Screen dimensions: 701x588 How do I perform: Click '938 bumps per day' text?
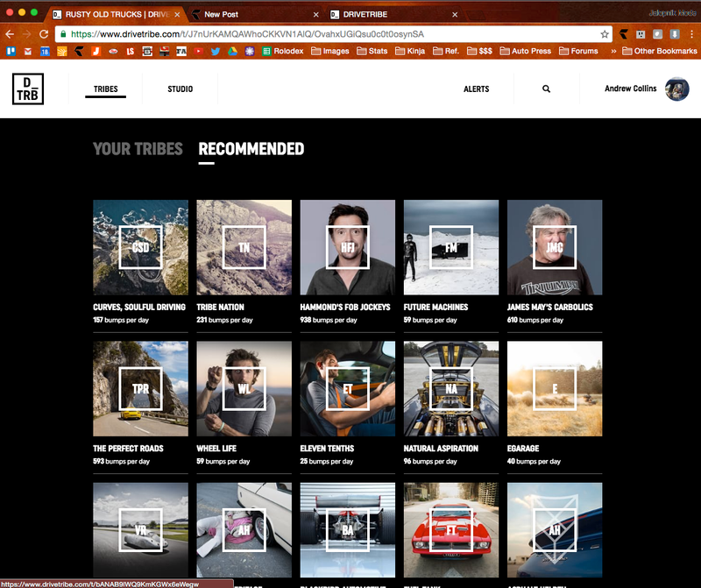click(x=329, y=320)
